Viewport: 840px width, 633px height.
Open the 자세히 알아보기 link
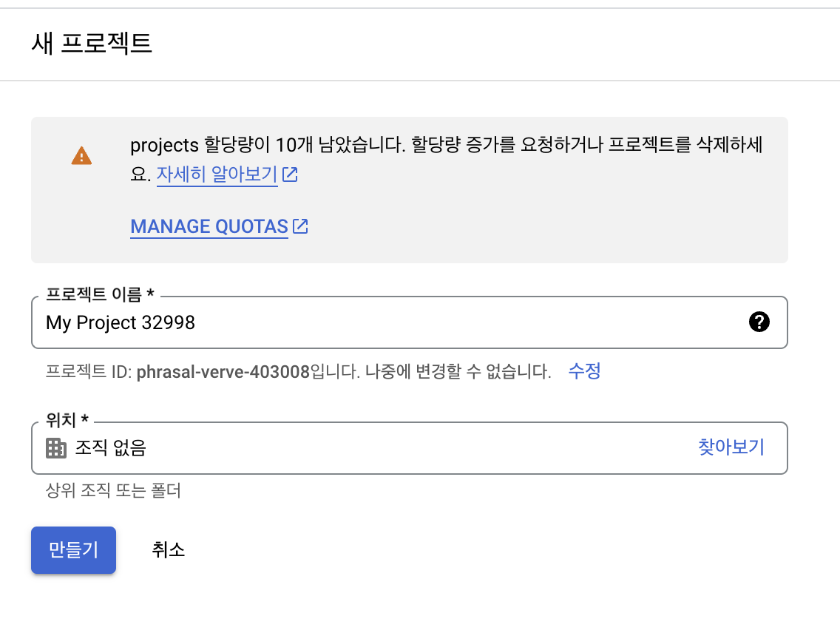(x=217, y=174)
